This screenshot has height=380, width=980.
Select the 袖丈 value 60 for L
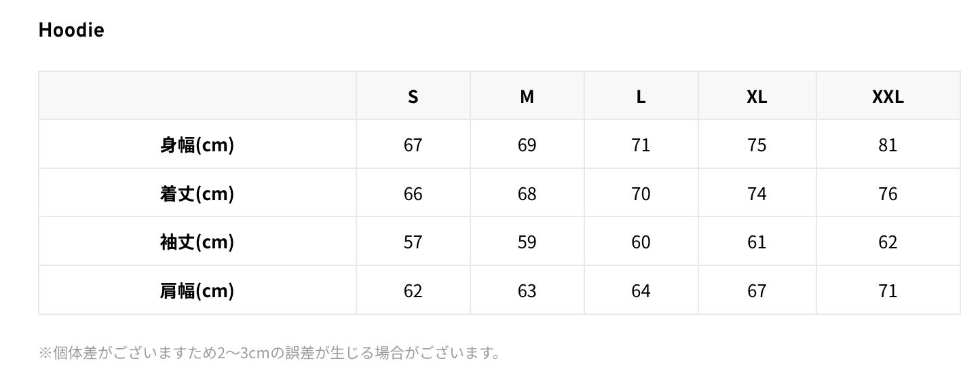coord(641,242)
